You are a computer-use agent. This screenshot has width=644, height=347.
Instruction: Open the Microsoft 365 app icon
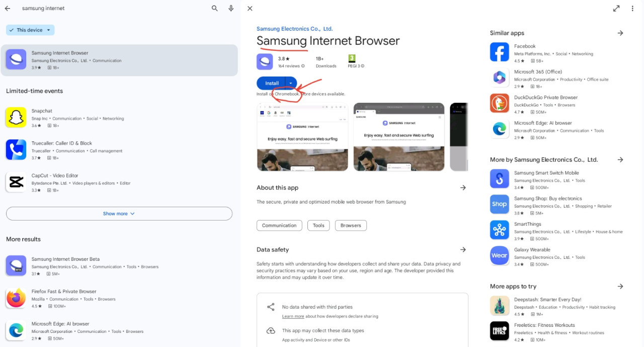coord(500,78)
